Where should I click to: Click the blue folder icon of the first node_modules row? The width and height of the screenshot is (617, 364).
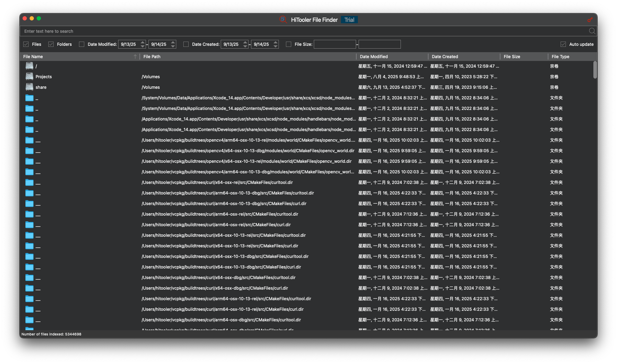pos(29,98)
